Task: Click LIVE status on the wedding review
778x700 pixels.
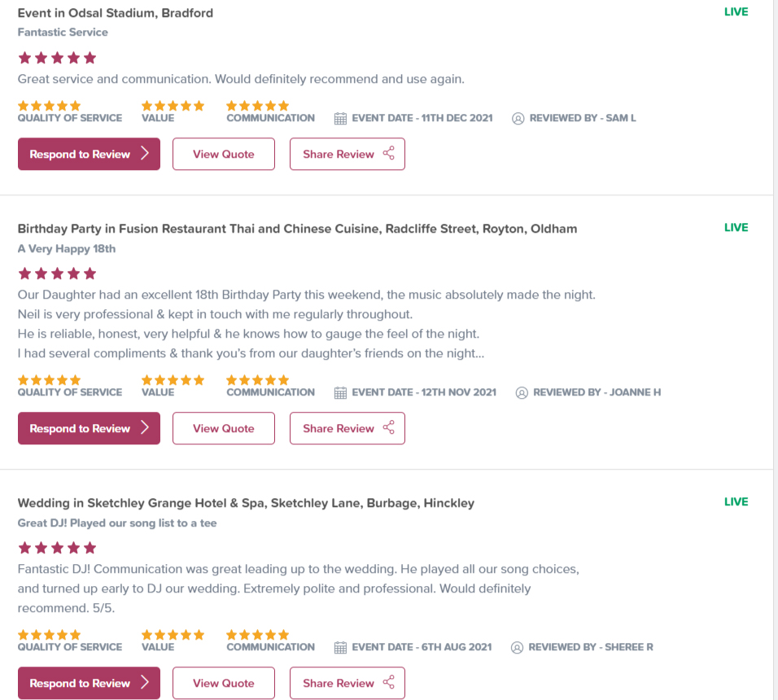Action: 736,501
